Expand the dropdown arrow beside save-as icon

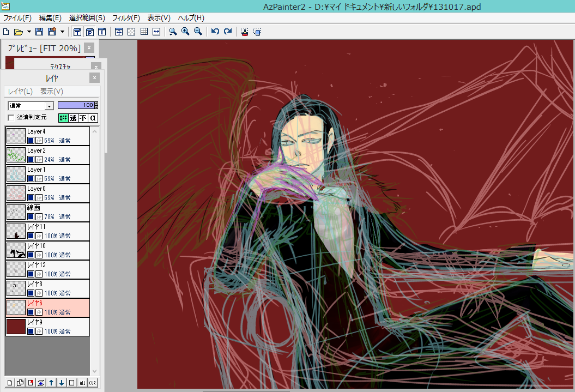(x=62, y=32)
